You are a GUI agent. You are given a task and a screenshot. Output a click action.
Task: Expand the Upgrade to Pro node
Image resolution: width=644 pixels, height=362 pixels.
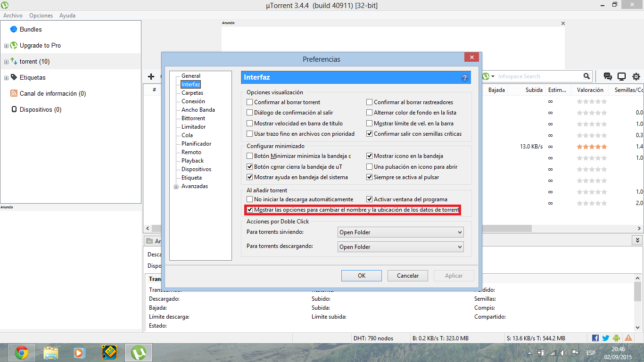coord(6,46)
